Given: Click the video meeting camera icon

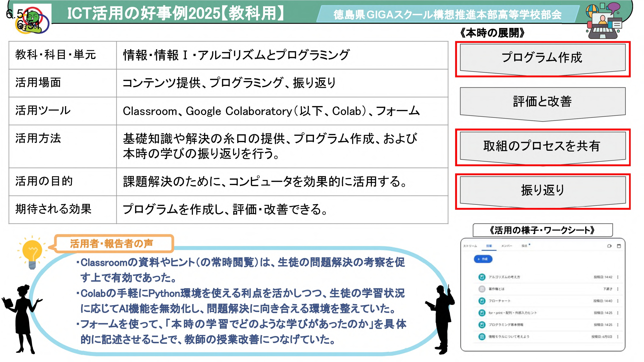Looking at the screenshot, I should pos(609,246).
